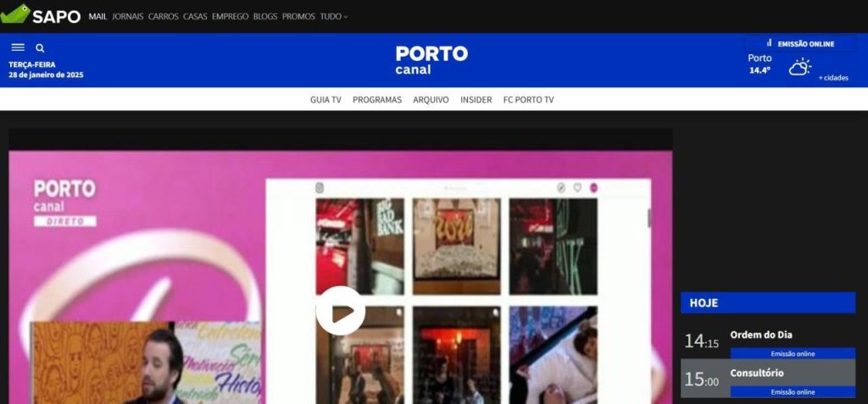Go to Guia TV
Viewport: 868px width, 404px height.
(x=325, y=100)
